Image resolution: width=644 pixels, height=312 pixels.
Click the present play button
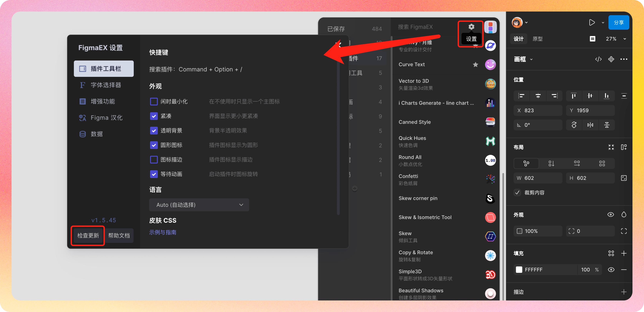point(592,22)
